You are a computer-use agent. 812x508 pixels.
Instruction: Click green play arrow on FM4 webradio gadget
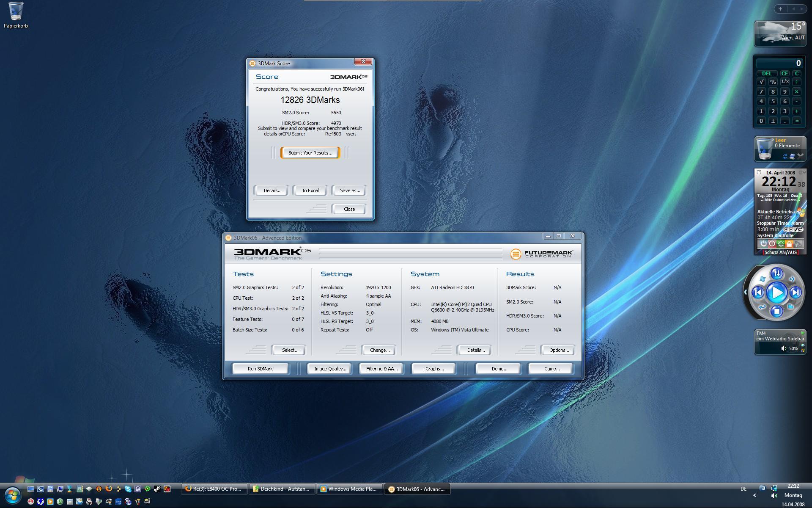pyautogui.click(x=802, y=333)
